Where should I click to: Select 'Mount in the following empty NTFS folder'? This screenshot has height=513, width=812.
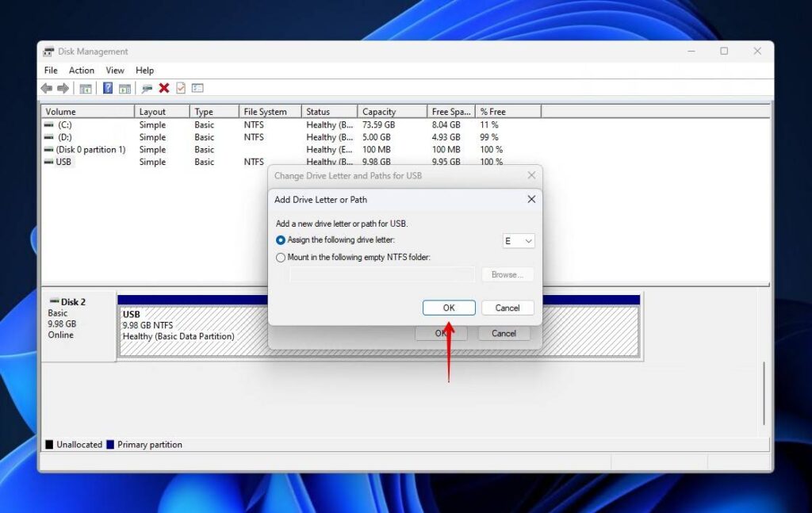281,257
